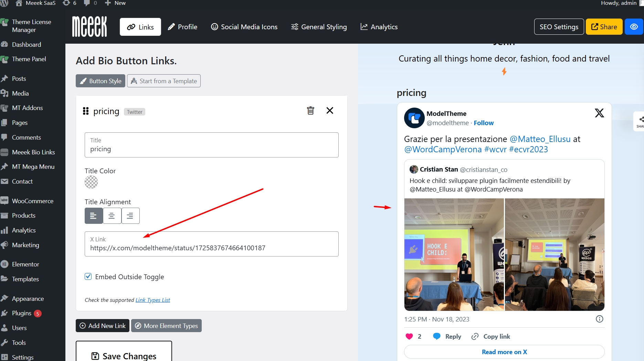The image size is (644, 361).
Task: Open the Analytics tab in Meeek header
Action: [x=379, y=27]
